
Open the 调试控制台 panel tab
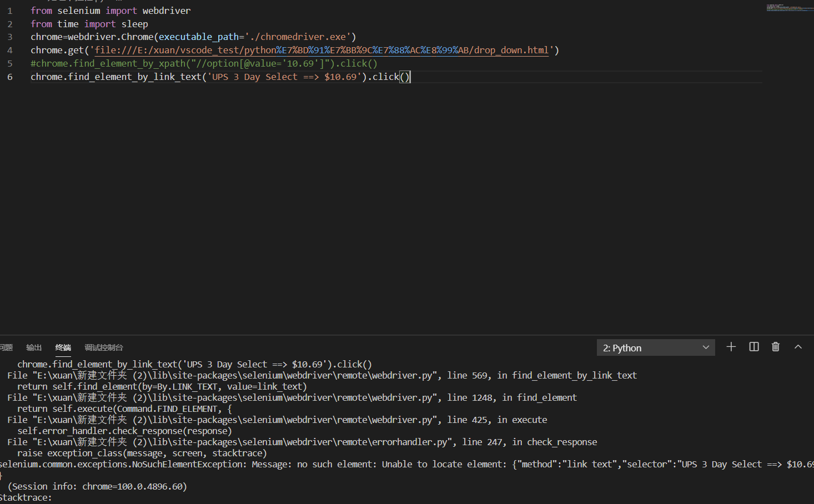(x=104, y=347)
